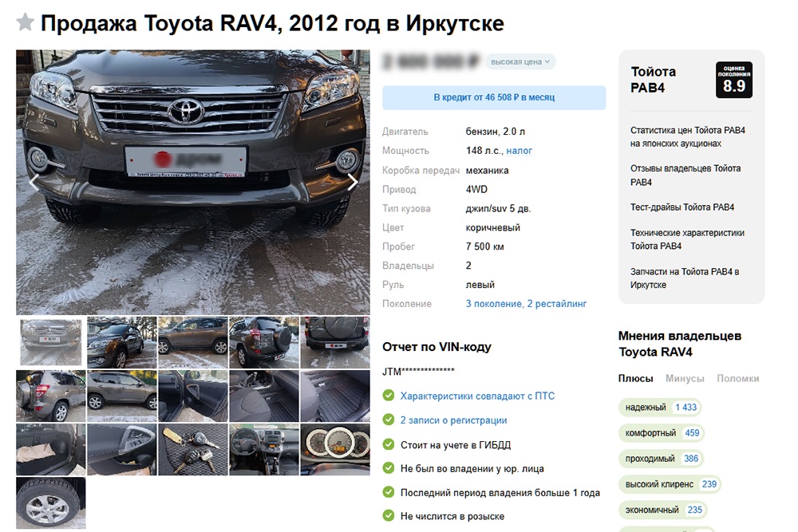798x532 pixels.
Task: Click green checkmark beside 'Стоит на учете в ГИБДД'
Action: [x=389, y=444]
